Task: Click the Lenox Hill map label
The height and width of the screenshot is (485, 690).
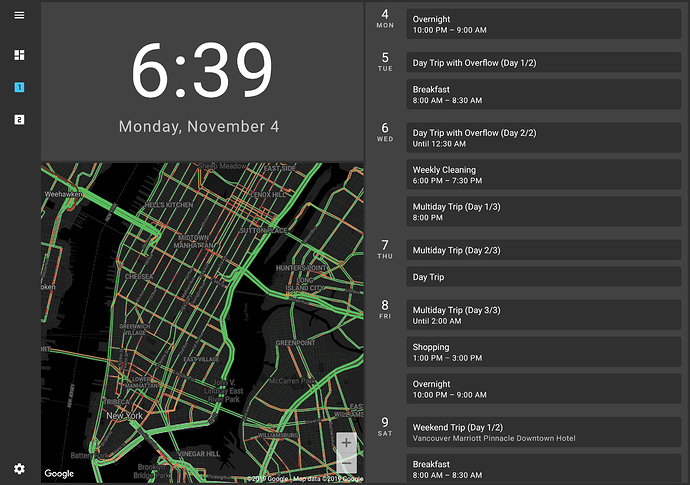Action: pyautogui.click(x=268, y=194)
